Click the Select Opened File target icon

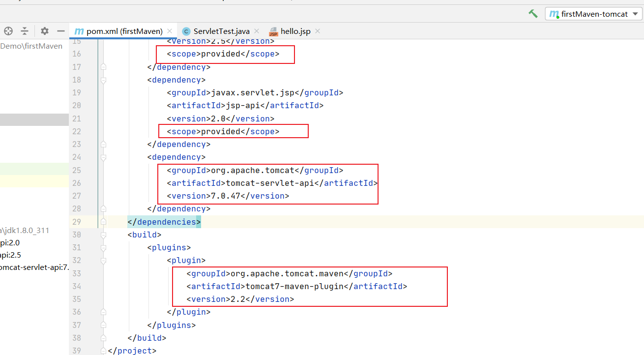(8, 31)
